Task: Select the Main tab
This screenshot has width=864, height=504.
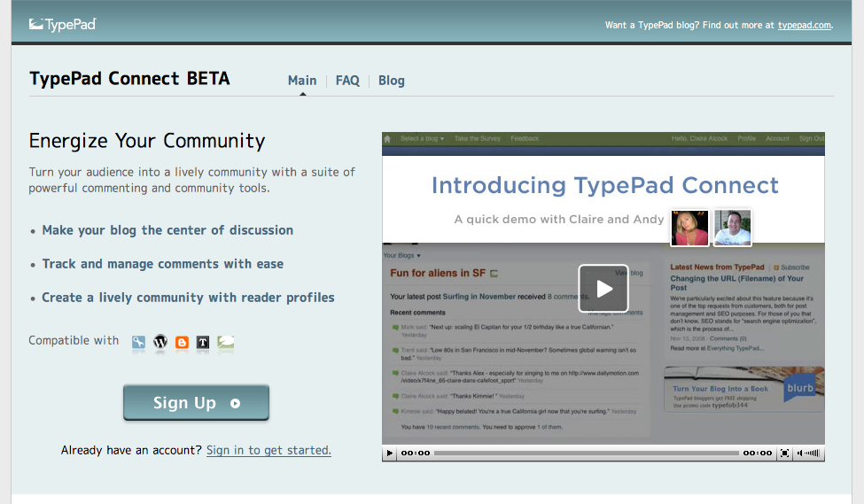Action: (302, 81)
